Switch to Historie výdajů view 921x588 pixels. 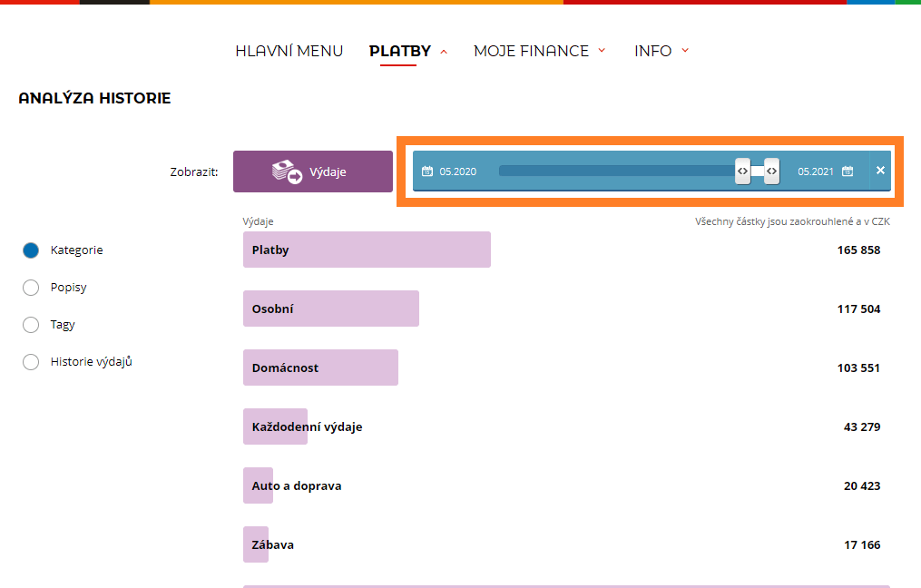pyautogui.click(x=31, y=362)
